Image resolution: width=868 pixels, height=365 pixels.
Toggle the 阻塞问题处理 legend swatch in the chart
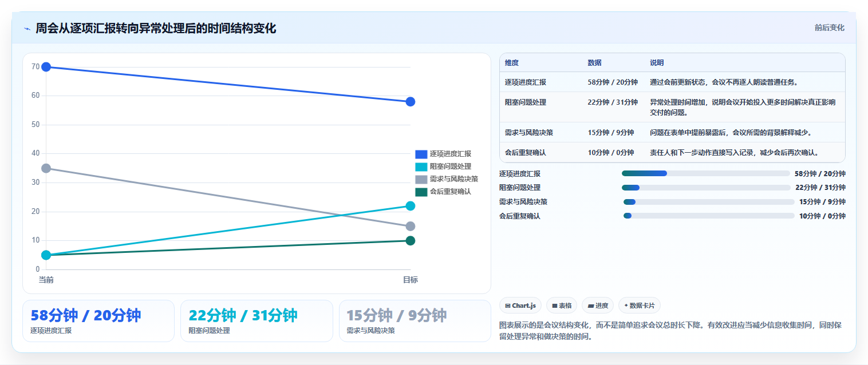pos(421,166)
